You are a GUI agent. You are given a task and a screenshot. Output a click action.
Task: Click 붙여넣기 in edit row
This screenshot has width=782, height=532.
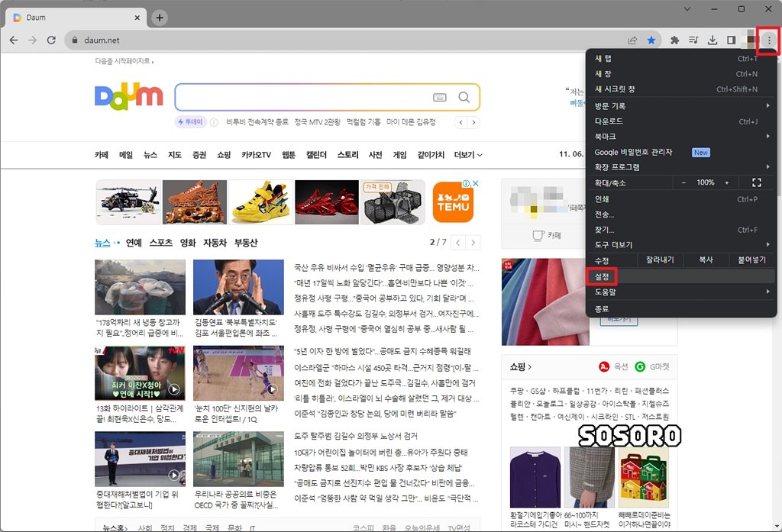tap(751, 260)
